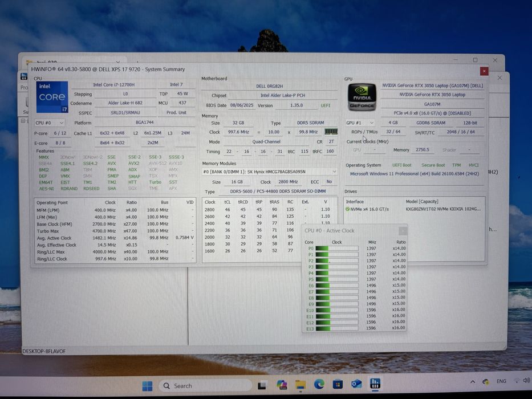Close the HWiNFO System Summary window

[x=484, y=71]
